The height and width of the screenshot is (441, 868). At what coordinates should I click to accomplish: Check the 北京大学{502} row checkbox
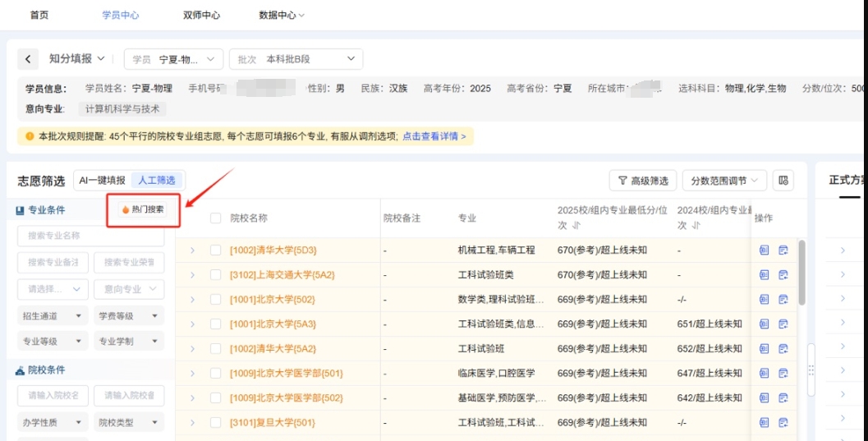point(215,300)
